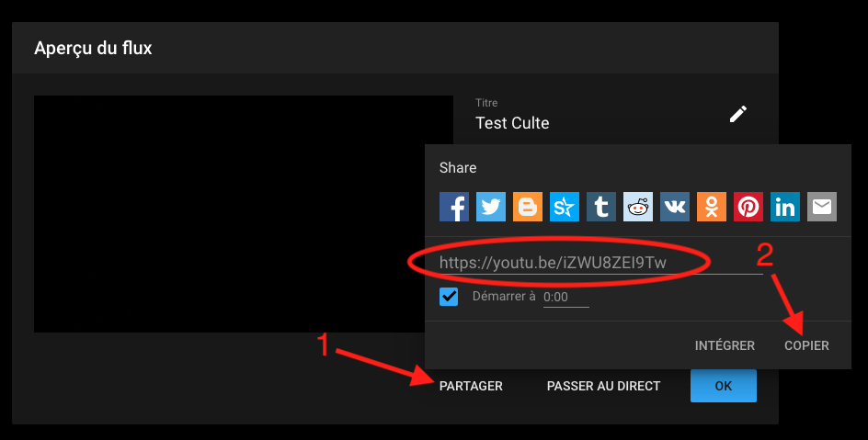Click the Share popup heading

458,167
